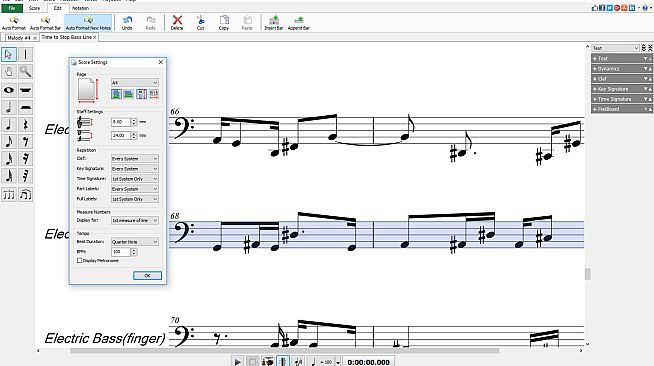Toggle the playback cursor line button

point(283,362)
